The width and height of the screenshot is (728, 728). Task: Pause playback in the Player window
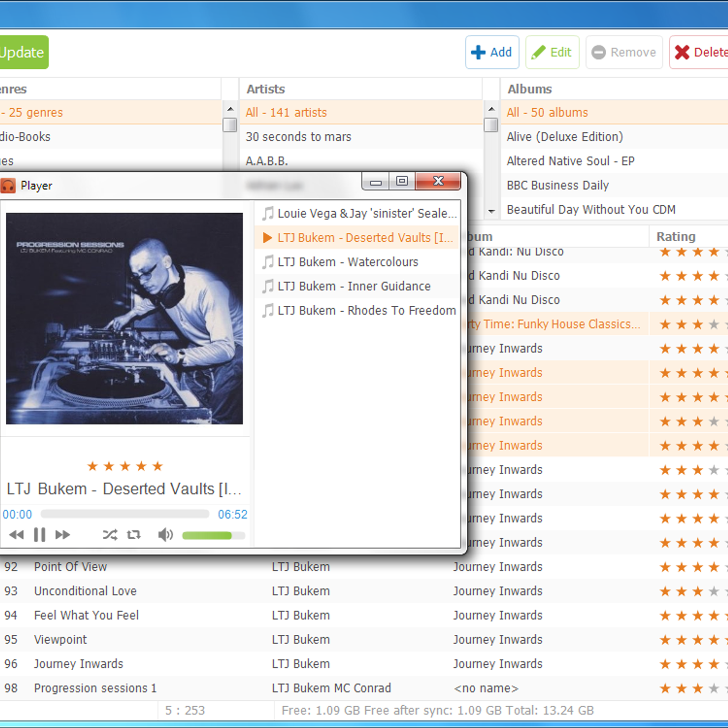[40, 535]
